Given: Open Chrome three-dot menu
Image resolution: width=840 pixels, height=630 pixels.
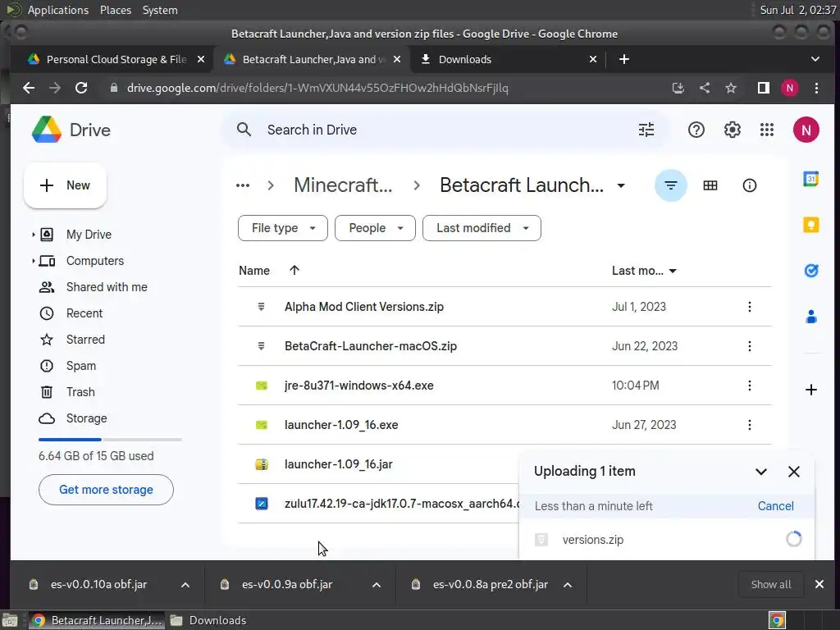Looking at the screenshot, I should point(816,88).
